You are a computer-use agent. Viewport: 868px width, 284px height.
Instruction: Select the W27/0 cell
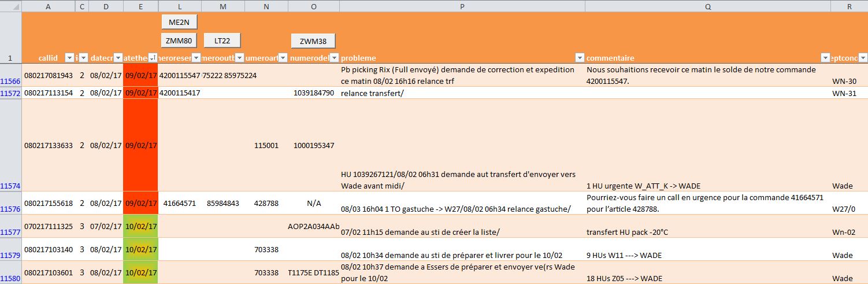click(x=850, y=203)
